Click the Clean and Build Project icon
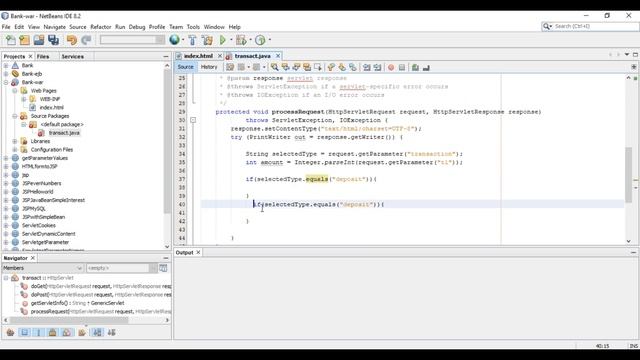This screenshot has width=640, height=360. [x=207, y=40]
